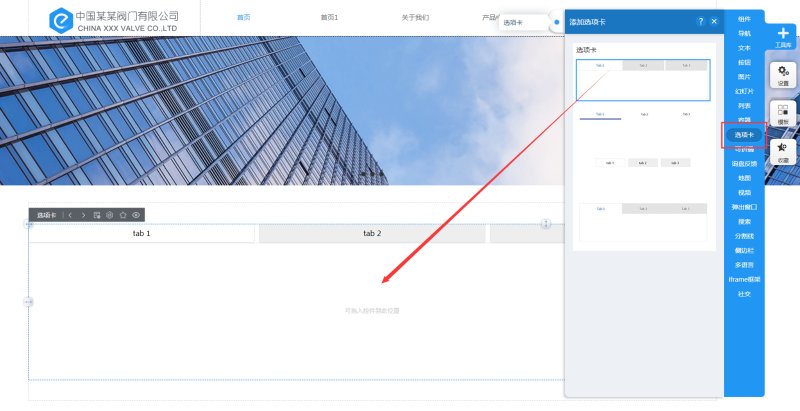Select 按钮 in the component sidebar
The width and height of the screenshot is (800, 411).
(744, 62)
